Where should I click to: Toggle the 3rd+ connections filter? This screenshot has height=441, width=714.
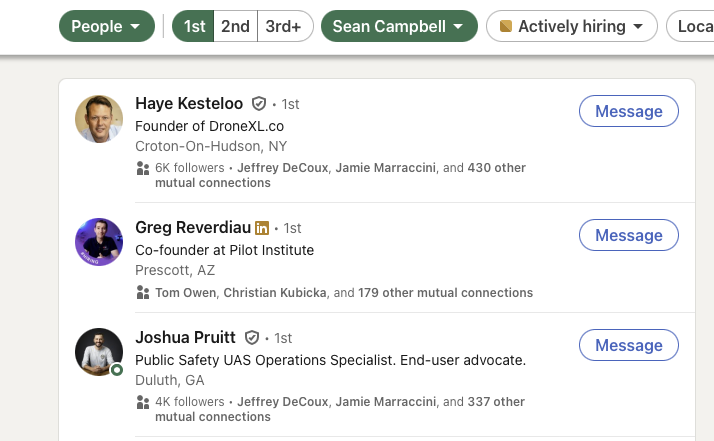coord(284,26)
